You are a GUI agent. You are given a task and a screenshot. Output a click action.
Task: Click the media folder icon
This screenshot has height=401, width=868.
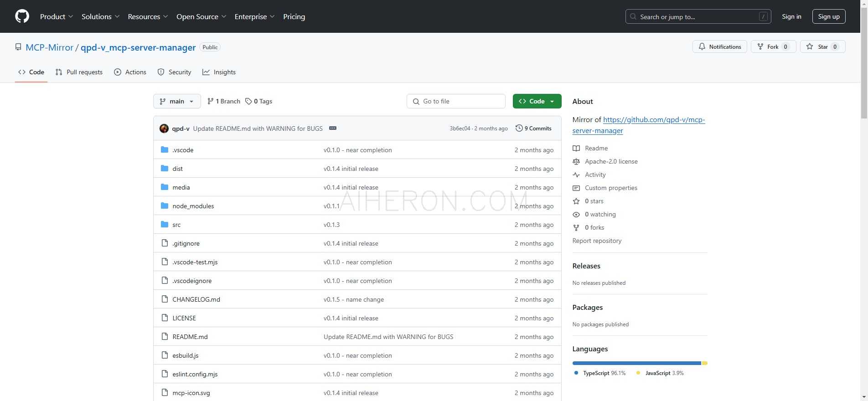tap(165, 187)
